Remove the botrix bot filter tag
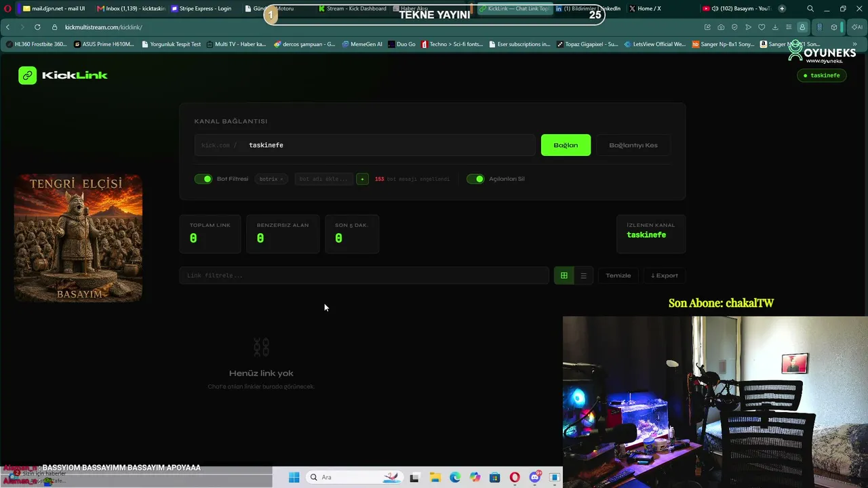Screen dimensions: 868x488 click(281, 179)
